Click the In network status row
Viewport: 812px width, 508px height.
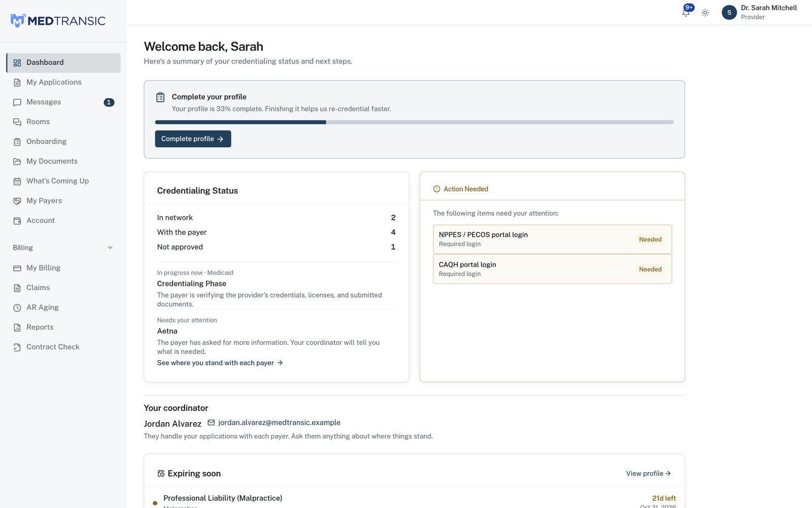[x=276, y=217]
